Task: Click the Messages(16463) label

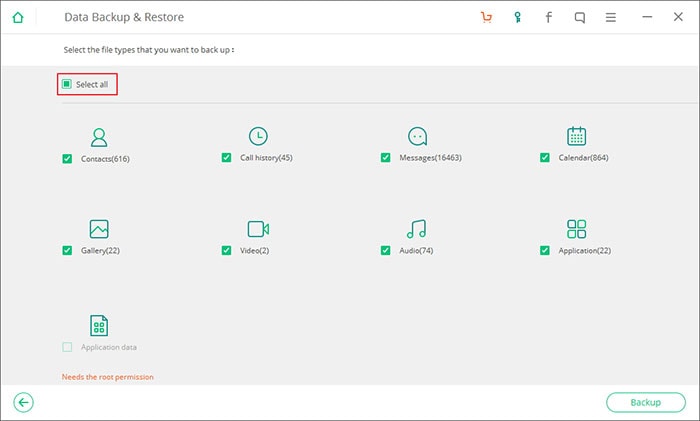Action: point(430,158)
